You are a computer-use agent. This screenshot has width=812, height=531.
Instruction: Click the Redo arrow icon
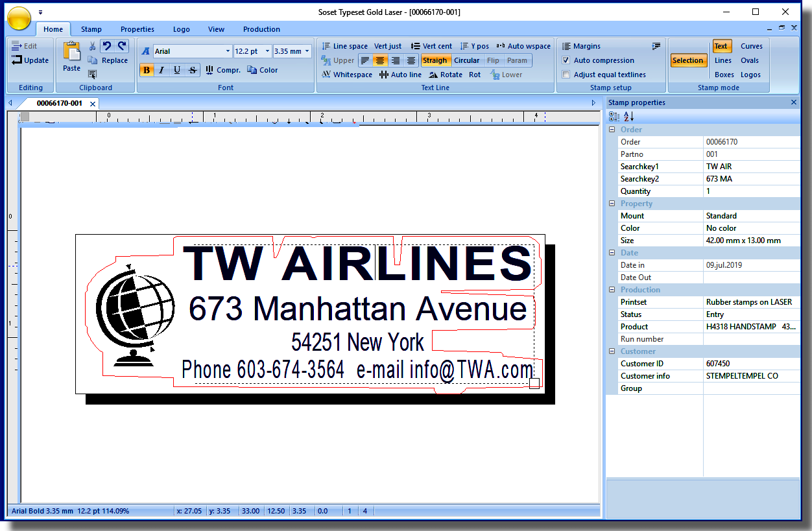click(x=122, y=46)
